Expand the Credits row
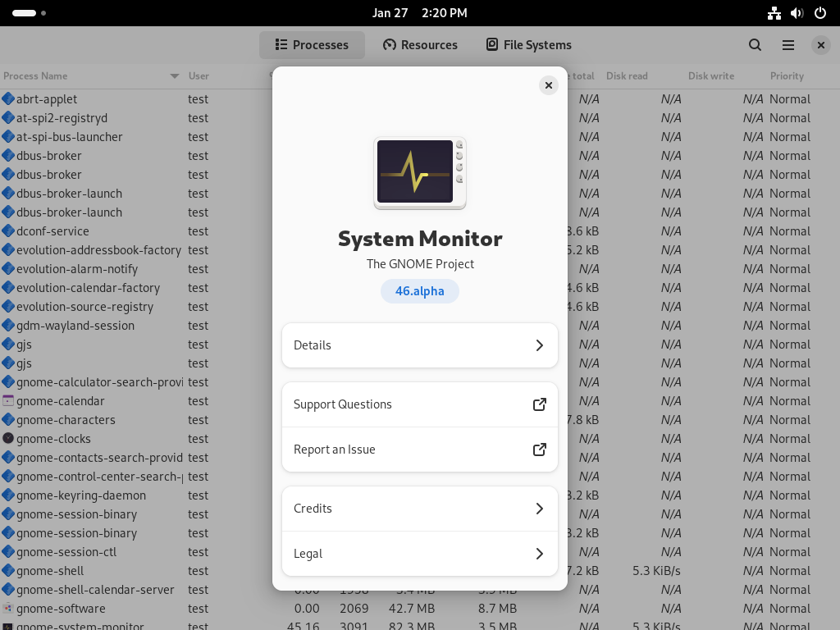Screen dimensions: 840x630 pos(420,509)
